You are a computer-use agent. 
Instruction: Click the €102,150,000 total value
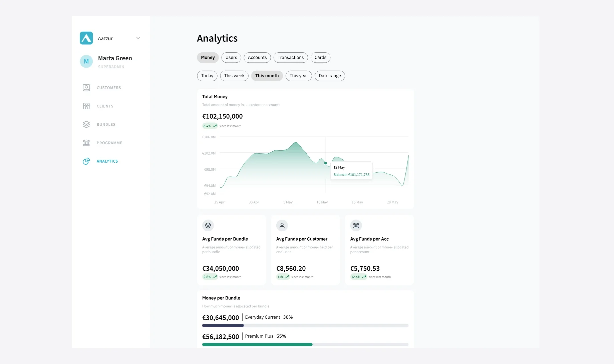222,116
